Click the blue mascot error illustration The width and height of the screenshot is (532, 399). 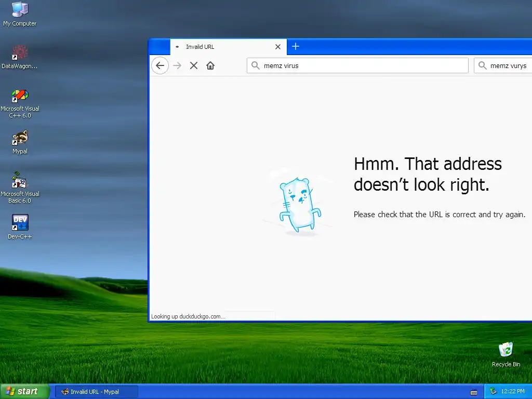pyautogui.click(x=300, y=205)
